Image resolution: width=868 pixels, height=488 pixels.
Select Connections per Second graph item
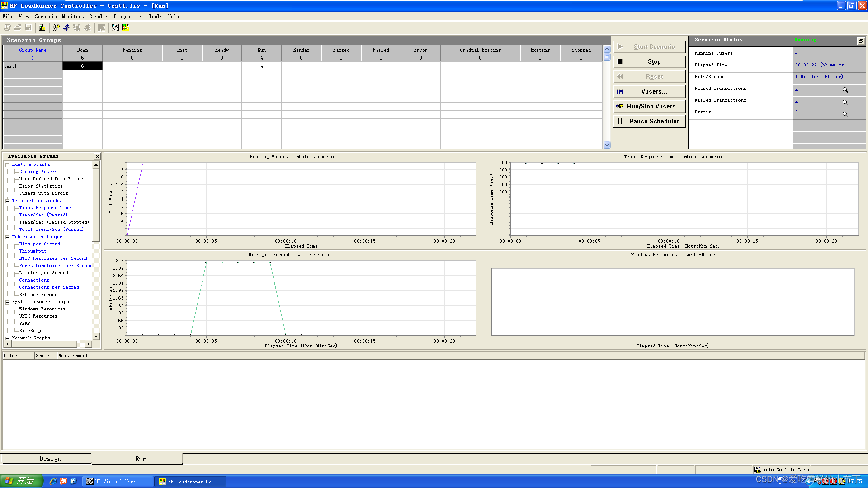pos(49,287)
